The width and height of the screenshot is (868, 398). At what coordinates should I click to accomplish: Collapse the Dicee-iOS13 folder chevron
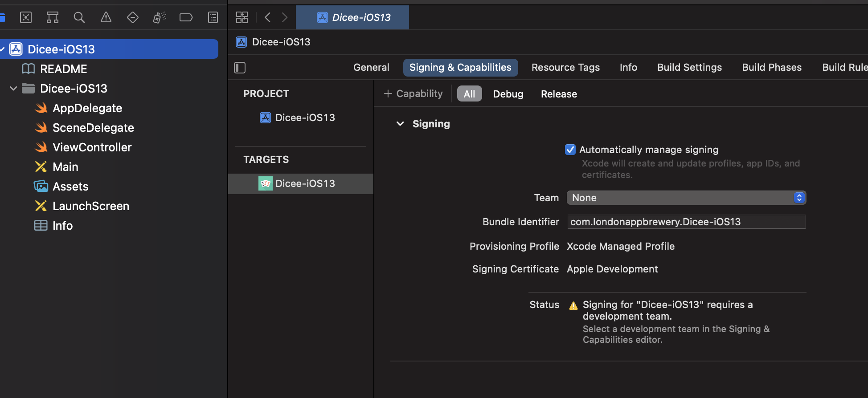pyautogui.click(x=13, y=89)
